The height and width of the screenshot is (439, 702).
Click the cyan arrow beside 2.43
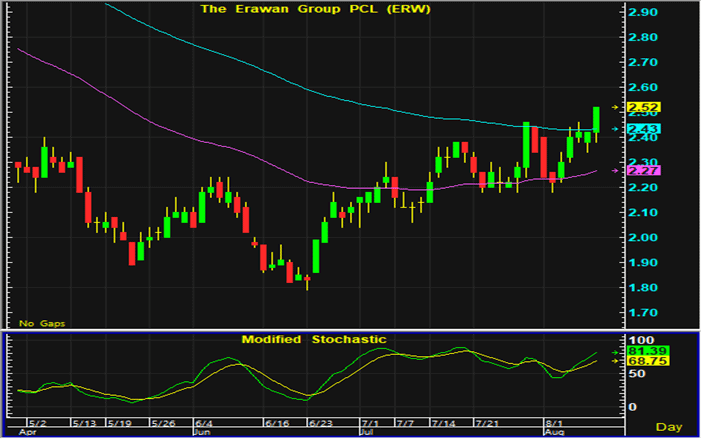(615, 129)
